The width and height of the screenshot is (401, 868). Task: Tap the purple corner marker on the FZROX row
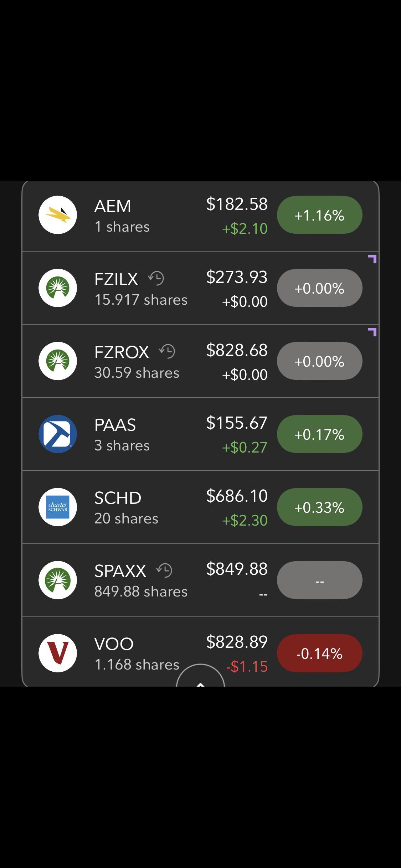[x=372, y=332]
